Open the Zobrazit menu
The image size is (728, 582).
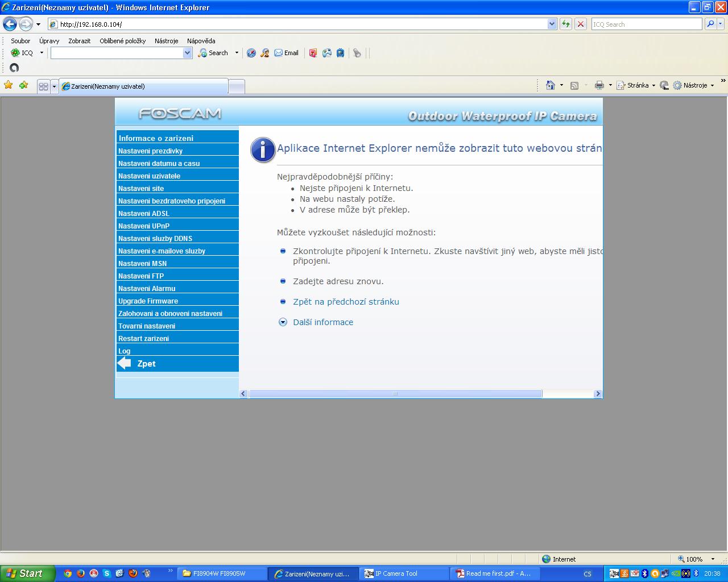click(x=79, y=41)
